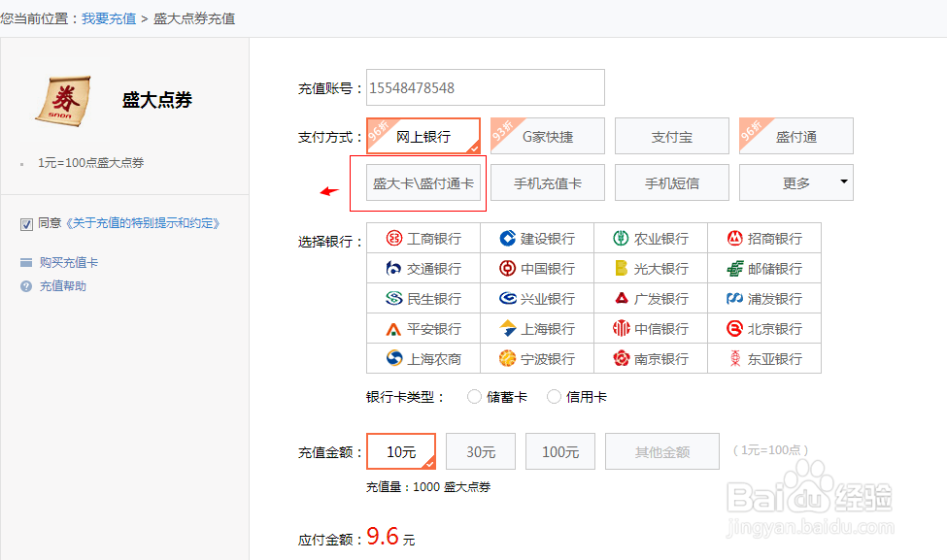Choose the 100元 recharge amount
The height and width of the screenshot is (560, 947).
pyautogui.click(x=560, y=451)
